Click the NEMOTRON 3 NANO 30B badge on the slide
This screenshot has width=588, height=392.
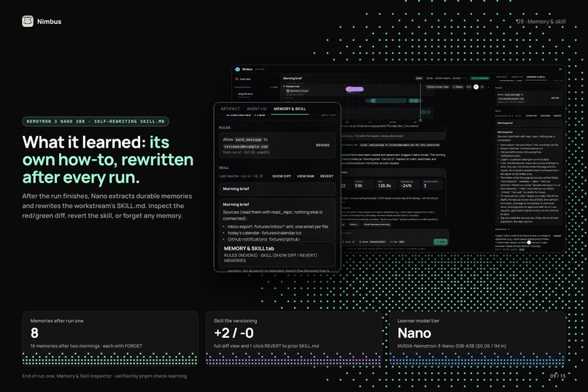pyautogui.click(x=96, y=121)
